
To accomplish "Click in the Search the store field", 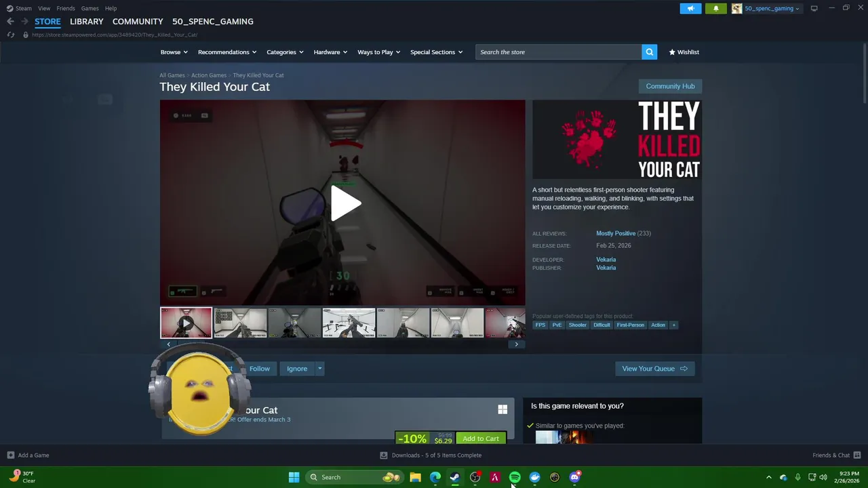I will click(558, 52).
